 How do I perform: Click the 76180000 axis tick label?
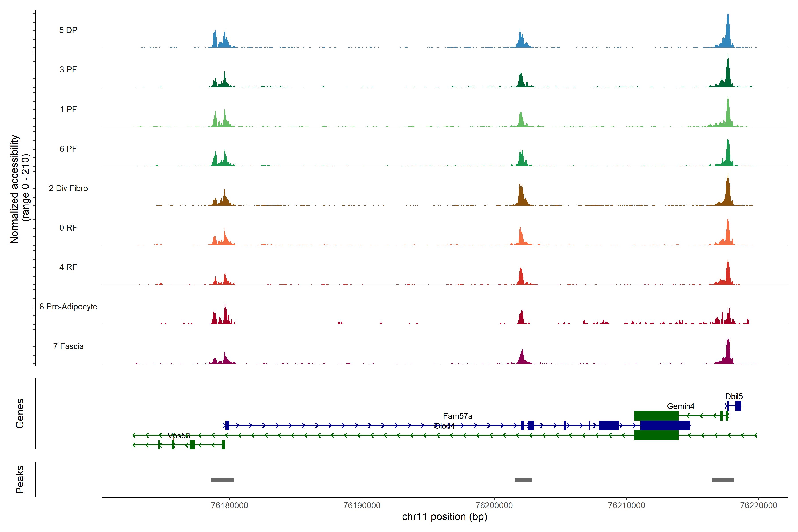click(229, 506)
